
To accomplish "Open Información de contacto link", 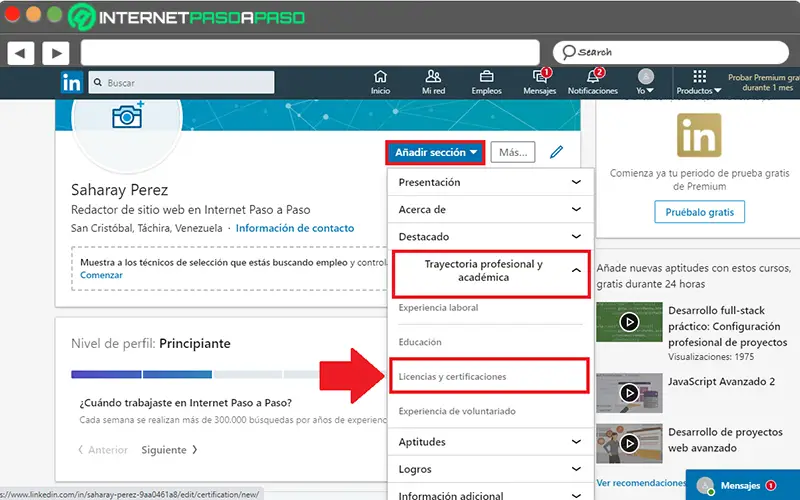I will pos(295,228).
